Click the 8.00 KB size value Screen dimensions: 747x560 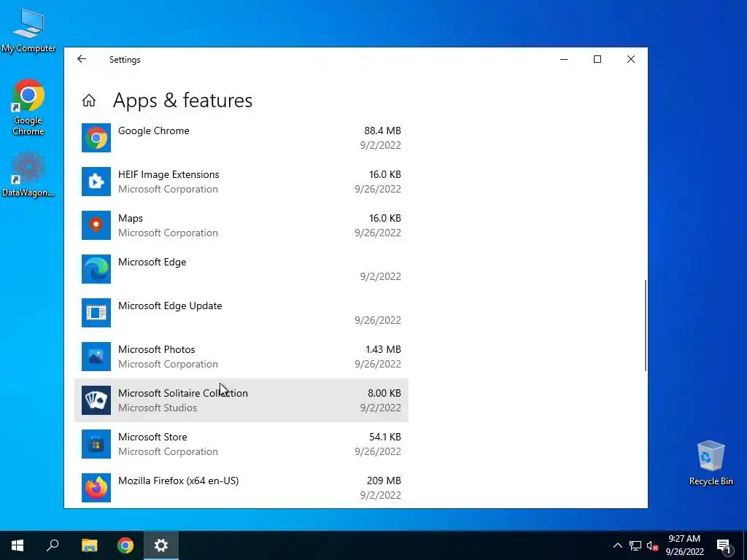(x=384, y=393)
